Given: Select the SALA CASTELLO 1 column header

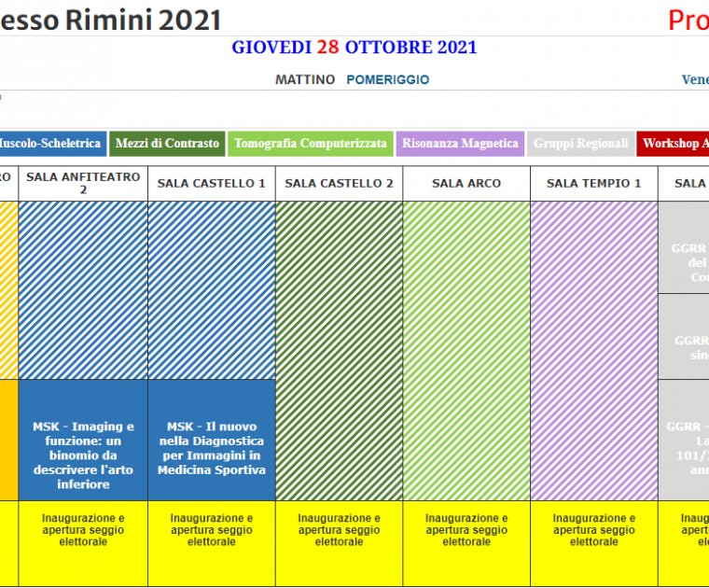Looking at the screenshot, I should tap(212, 184).
